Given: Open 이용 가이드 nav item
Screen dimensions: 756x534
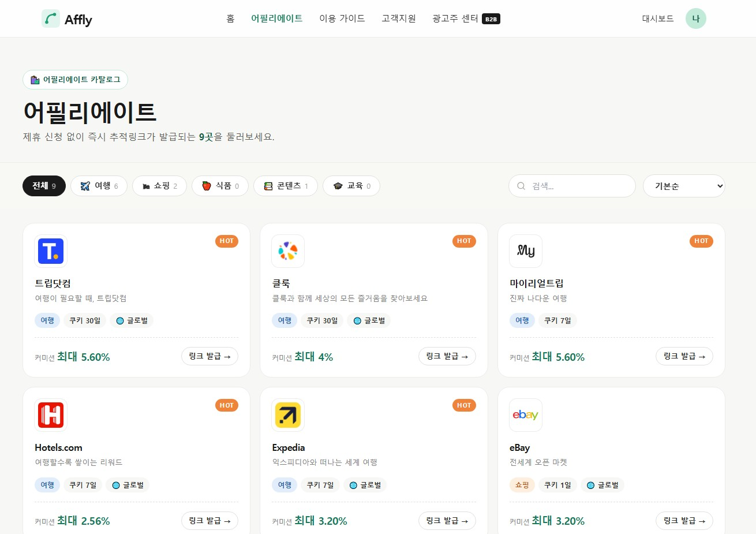Looking at the screenshot, I should (342, 18).
